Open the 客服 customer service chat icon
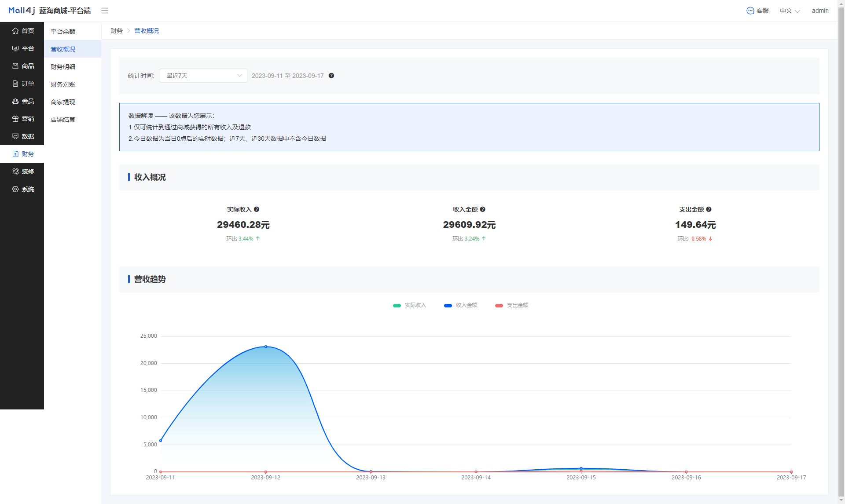This screenshot has height=504, width=845. point(750,11)
